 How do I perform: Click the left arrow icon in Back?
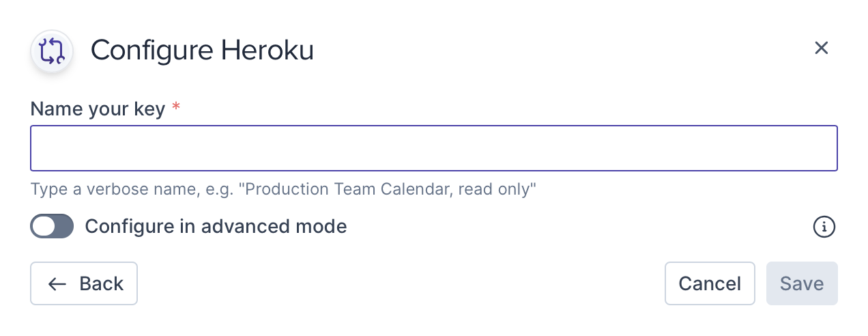click(x=57, y=284)
